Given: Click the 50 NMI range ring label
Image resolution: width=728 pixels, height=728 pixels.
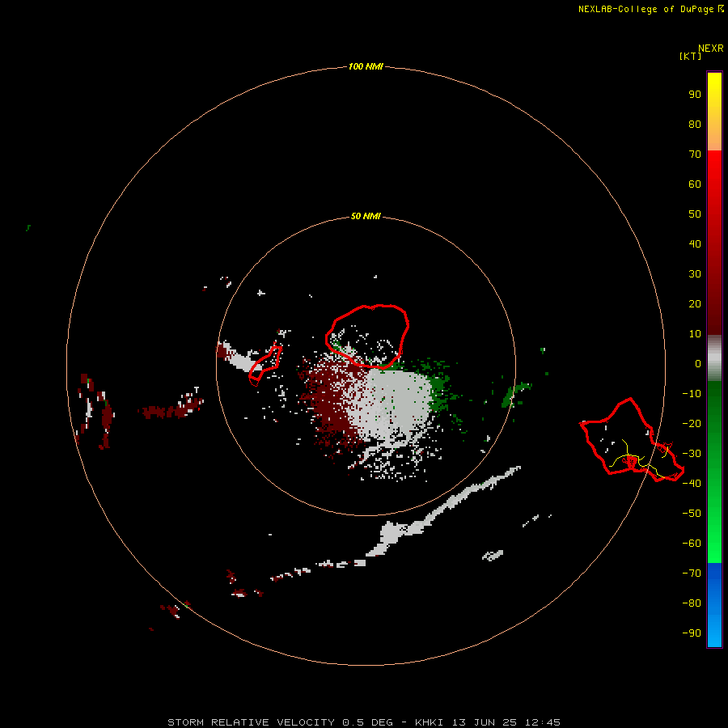Looking at the screenshot, I should click(x=366, y=216).
